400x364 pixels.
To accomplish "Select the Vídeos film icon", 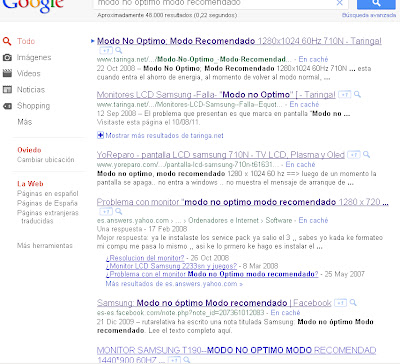I will click(7, 73).
